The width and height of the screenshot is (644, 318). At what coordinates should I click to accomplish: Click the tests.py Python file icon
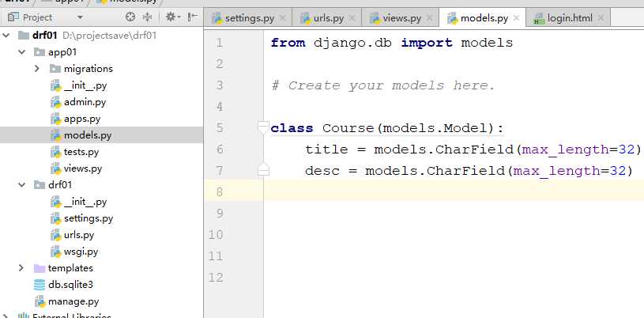coord(55,152)
